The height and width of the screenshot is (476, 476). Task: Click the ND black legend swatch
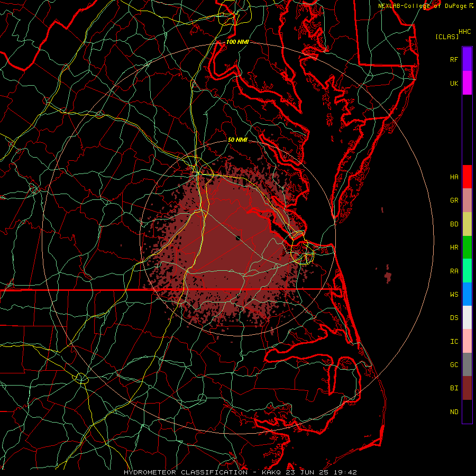(467, 411)
